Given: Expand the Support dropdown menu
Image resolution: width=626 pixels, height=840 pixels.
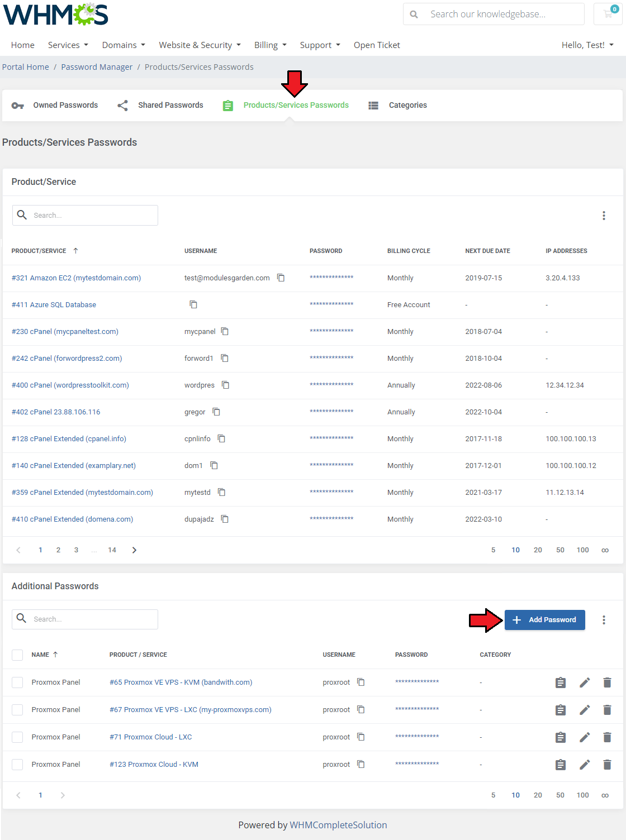Looking at the screenshot, I should click(x=320, y=45).
